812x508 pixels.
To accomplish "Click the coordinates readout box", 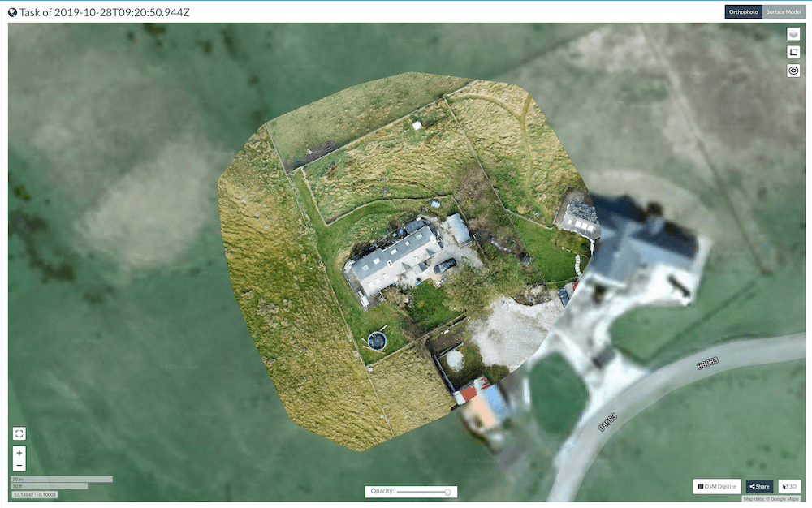I will point(34,494).
